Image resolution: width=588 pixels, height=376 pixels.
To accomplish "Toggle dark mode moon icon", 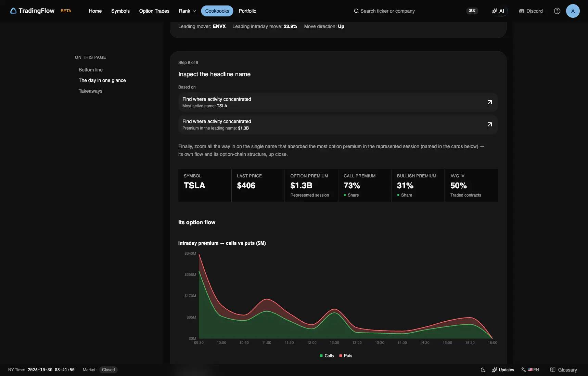I will pyautogui.click(x=483, y=370).
